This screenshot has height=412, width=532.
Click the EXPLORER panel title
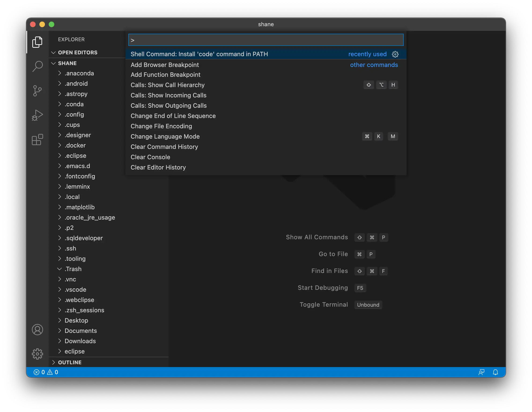point(71,39)
